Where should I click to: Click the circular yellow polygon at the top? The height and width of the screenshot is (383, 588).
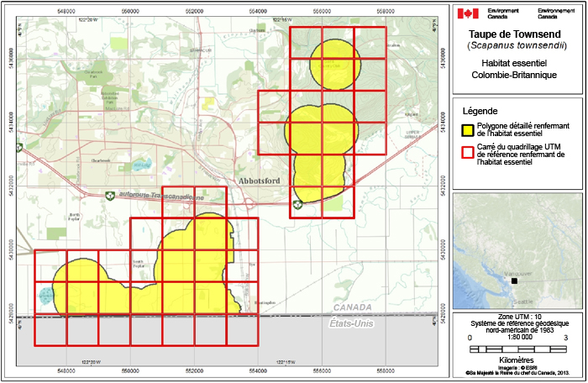[x=334, y=63]
